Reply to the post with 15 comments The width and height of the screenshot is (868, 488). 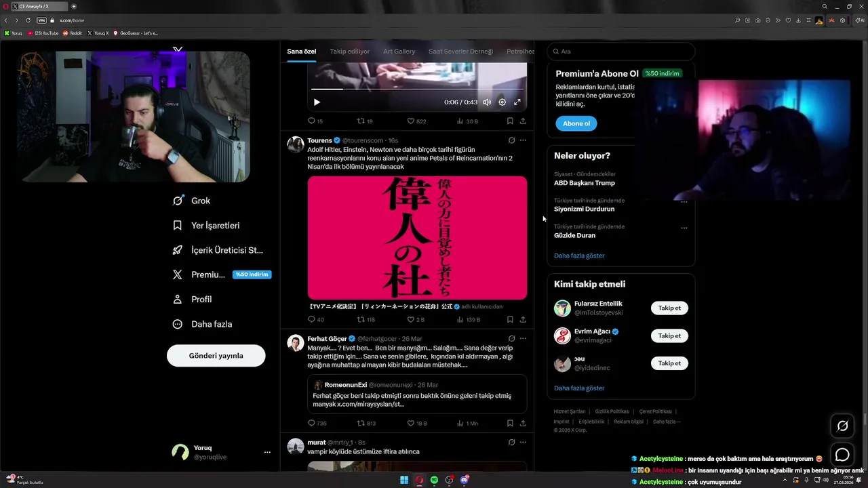click(x=315, y=121)
